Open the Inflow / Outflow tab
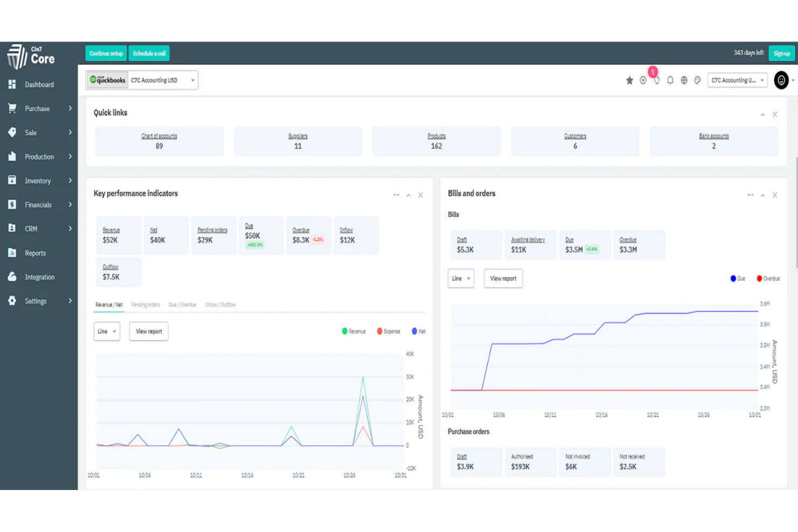798x532 pixels. [x=220, y=305]
